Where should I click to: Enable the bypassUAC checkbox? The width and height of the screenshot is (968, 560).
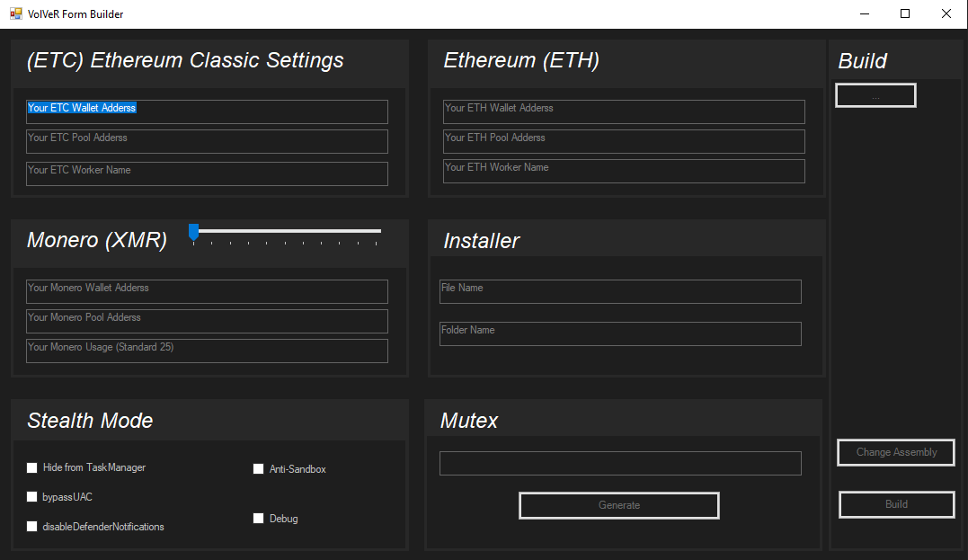[32, 497]
